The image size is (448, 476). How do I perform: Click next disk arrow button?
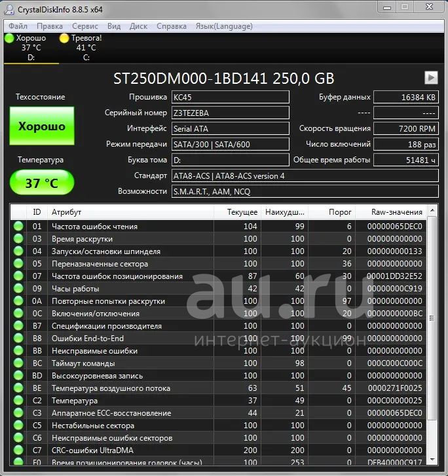(431, 78)
